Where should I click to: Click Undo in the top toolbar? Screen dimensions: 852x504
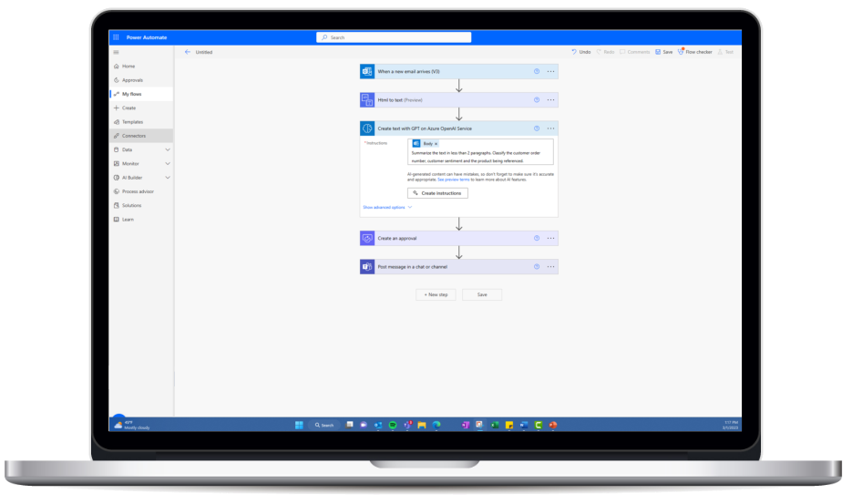(580, 52)
